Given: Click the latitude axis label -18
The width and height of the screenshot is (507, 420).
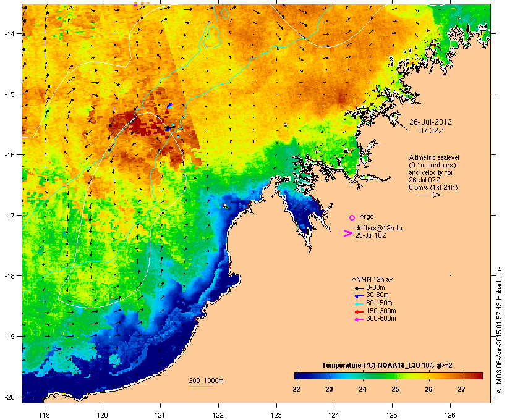Looking at the screenshot, I should pyautogui.click(x=9, y=276).
